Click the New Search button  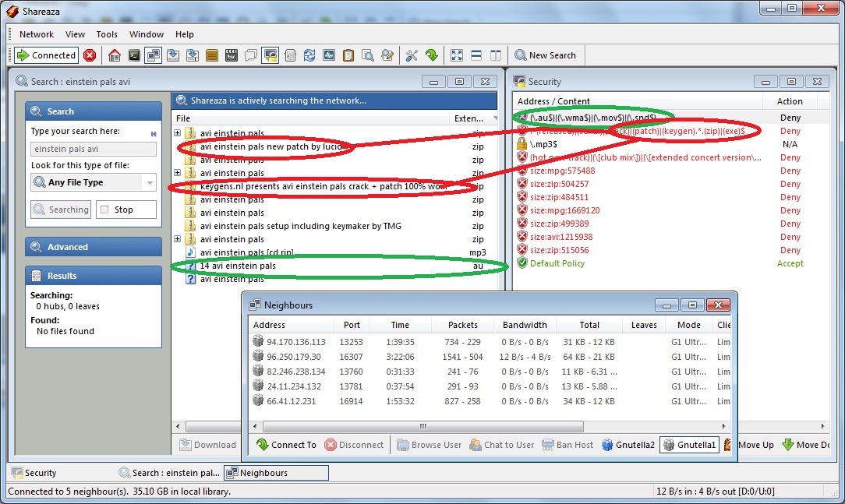pos(545,55)
